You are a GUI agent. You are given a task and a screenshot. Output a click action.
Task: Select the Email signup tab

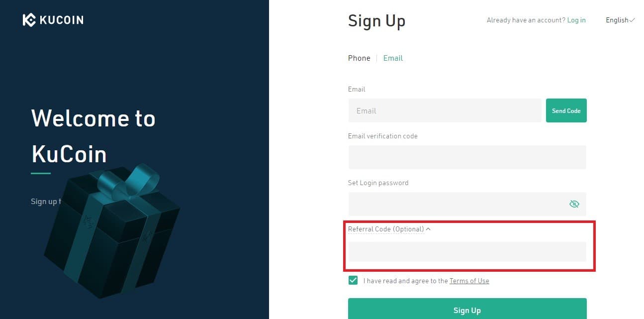click(393, 58)
